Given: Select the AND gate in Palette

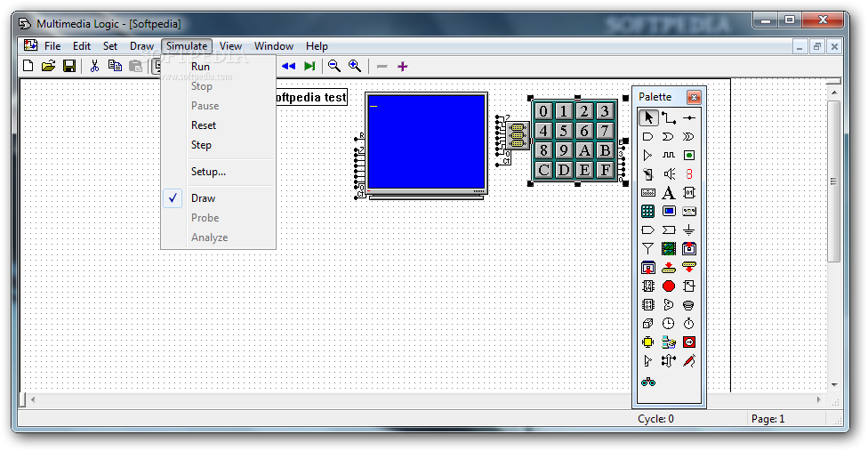Looking at the screenshot, I should click(648, 137).
